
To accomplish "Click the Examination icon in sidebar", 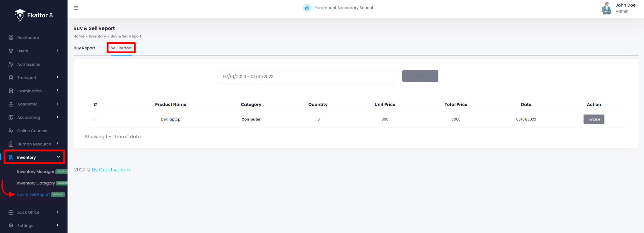I will (x=11, y=91).
